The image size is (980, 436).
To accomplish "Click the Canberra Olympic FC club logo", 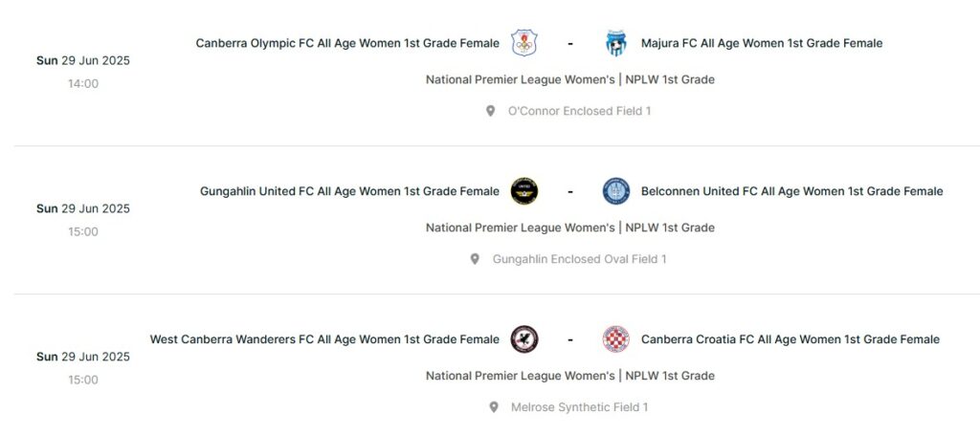I will pos(524,43).
